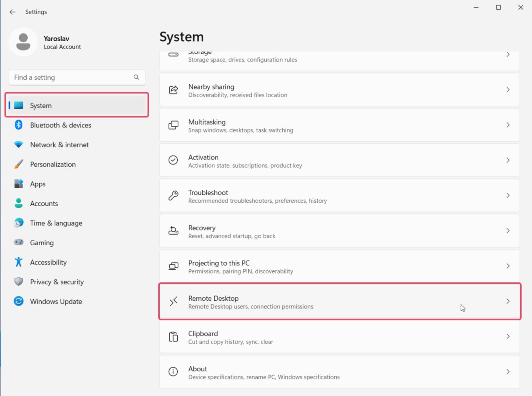Expand the Recovery row chevron
Image resolution: width=532 pixels, height=396 pixels.
coord(508,230)
